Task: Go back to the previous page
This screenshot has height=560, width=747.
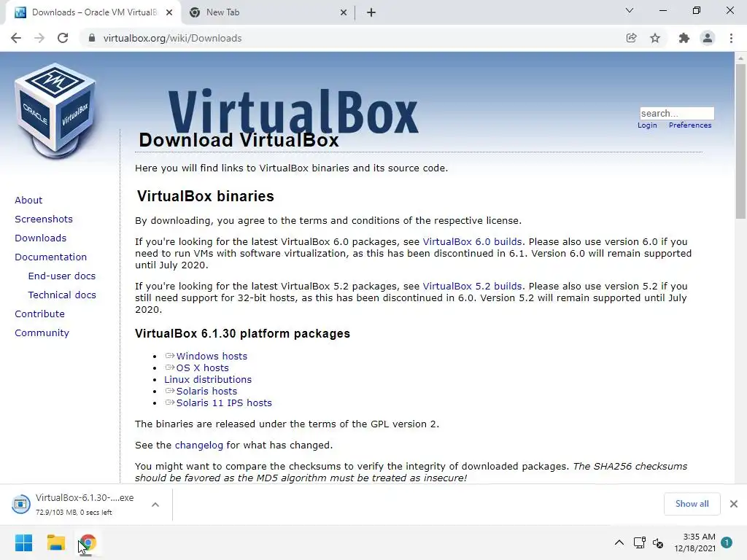Action: click(x=16, y=38)
